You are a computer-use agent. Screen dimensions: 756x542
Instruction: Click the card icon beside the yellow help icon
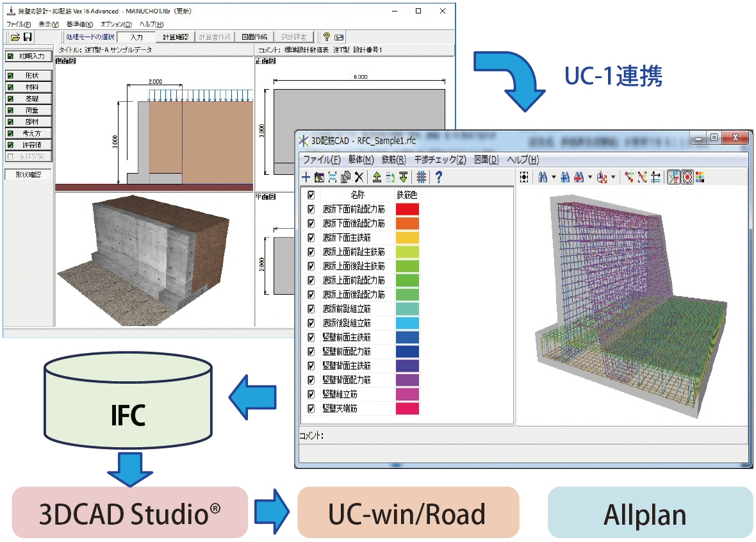pos(339,37)
